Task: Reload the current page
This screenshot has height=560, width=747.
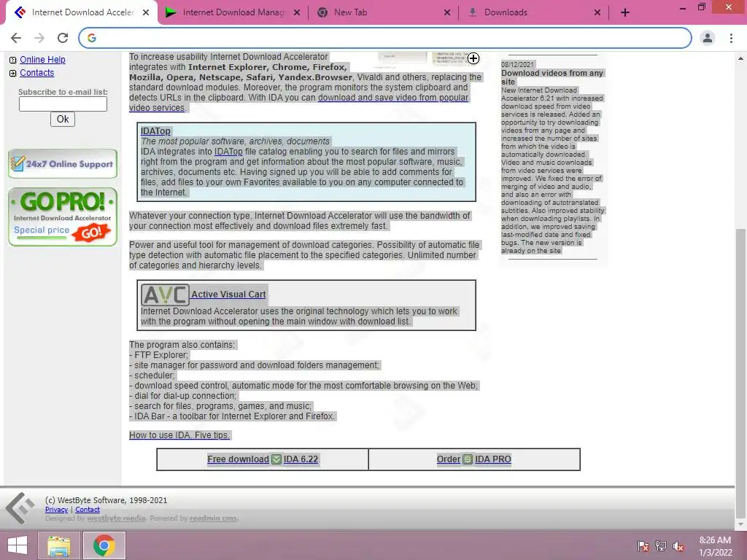Action: (x=63, y=38)
